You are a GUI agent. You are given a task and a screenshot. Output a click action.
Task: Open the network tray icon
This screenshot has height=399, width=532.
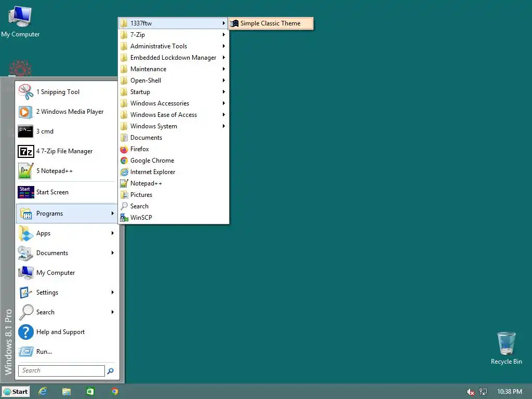[483, 392]
